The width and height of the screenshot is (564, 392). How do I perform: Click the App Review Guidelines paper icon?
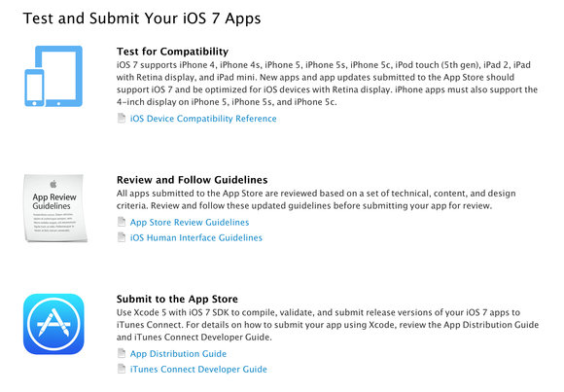point(55,208)
